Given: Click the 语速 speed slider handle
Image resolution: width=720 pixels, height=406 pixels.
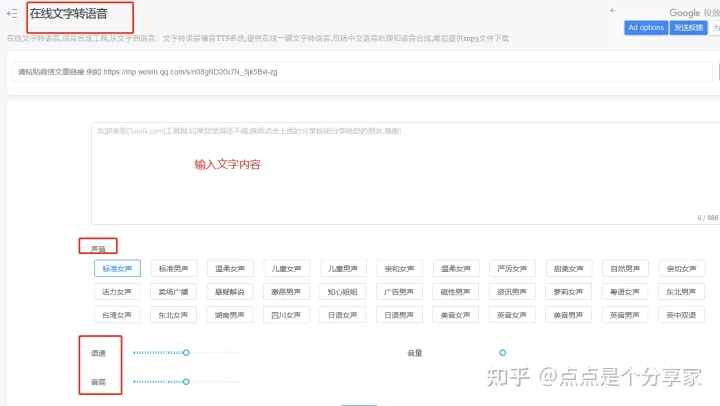Looking at the screenshot, I should (x=186, y=353).
